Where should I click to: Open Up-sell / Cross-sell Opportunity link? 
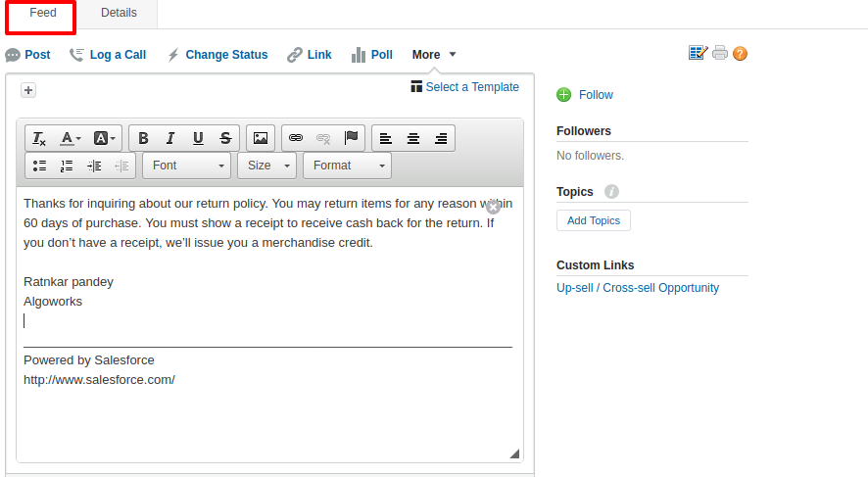(x=638, y=288)
